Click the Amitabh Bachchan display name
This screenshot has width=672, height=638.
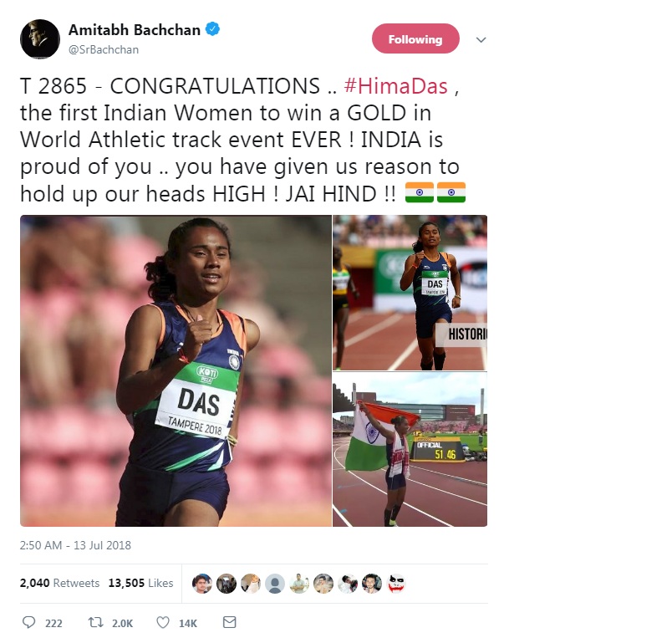pos(134,30)
